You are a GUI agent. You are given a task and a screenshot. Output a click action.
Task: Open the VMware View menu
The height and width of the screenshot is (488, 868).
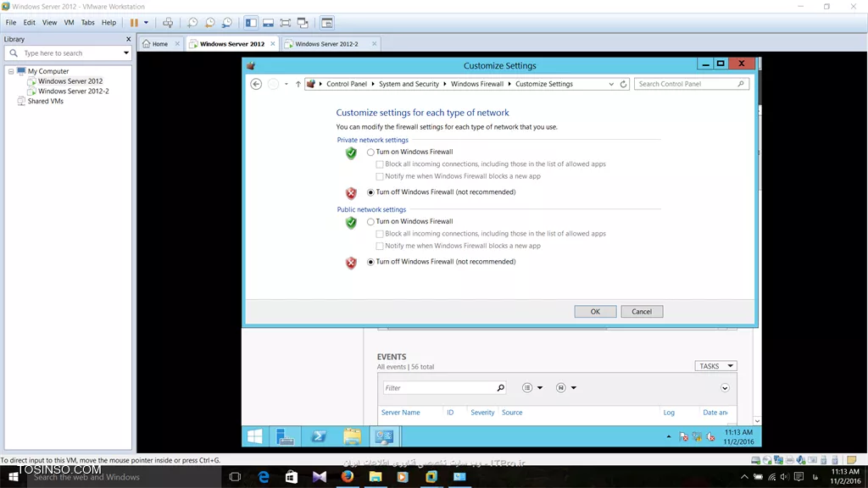click(49, 23)
